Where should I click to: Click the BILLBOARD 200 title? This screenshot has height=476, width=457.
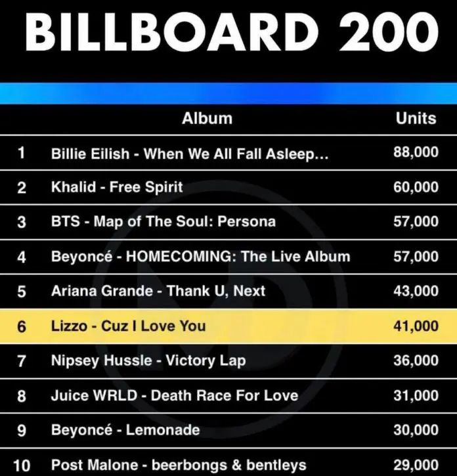pos(229,32)
